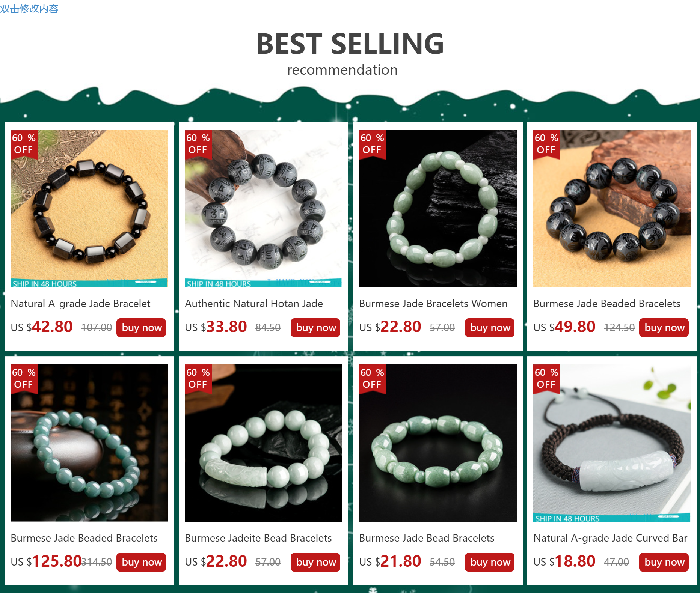700x593 pixels.
Task: Click buy now for the $49.80 bracelet
Action: 664,328
